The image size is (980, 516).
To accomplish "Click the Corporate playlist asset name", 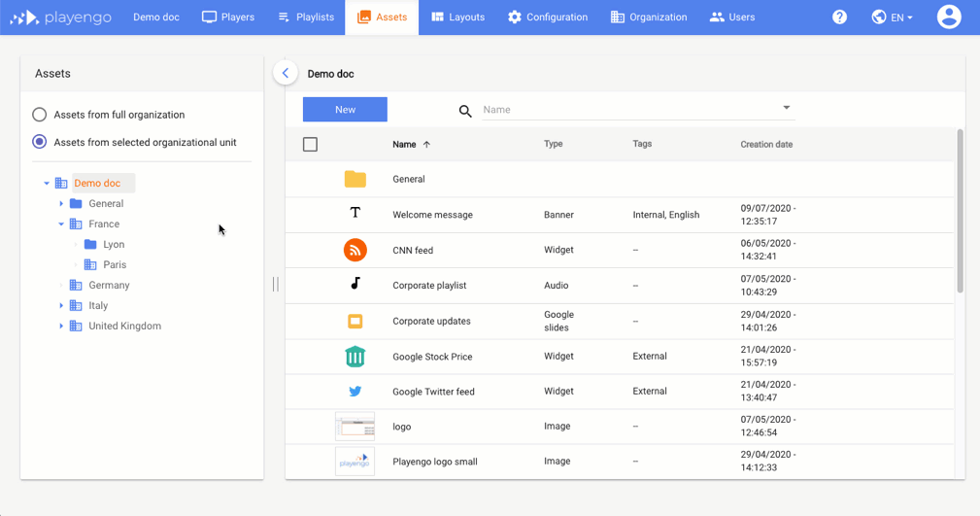I will point(429,285).
